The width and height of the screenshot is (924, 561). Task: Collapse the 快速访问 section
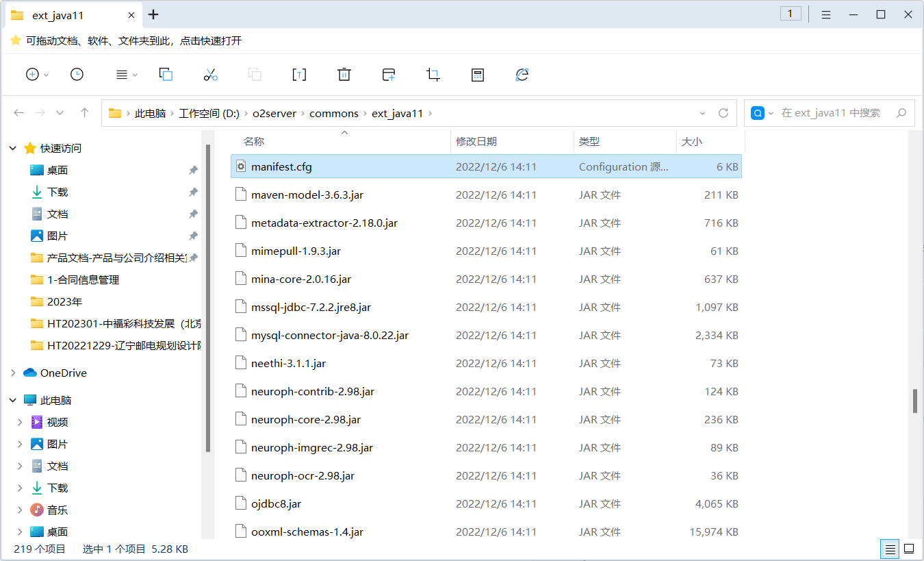click(13, 148)
